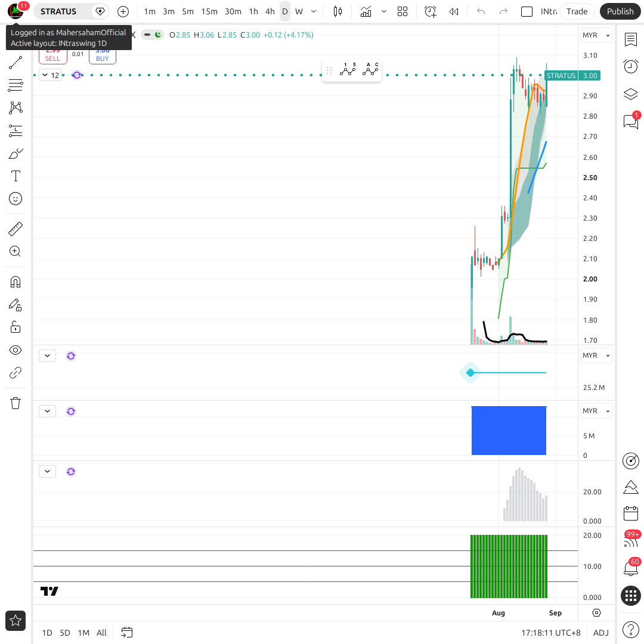Switch to 4h timeframe

270,11
